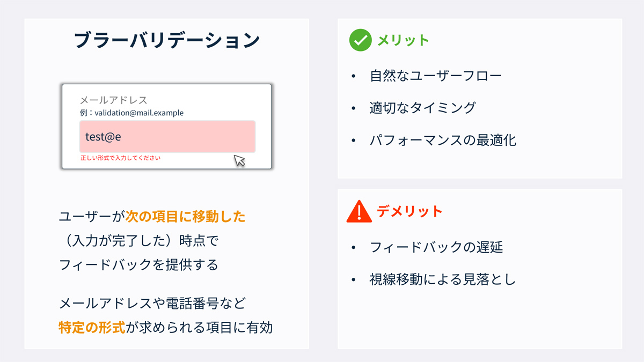Click the mouse cursor arrow icon
Image resolution: width=644 pixels, height=362 pixels.
(x=239, y=160)
